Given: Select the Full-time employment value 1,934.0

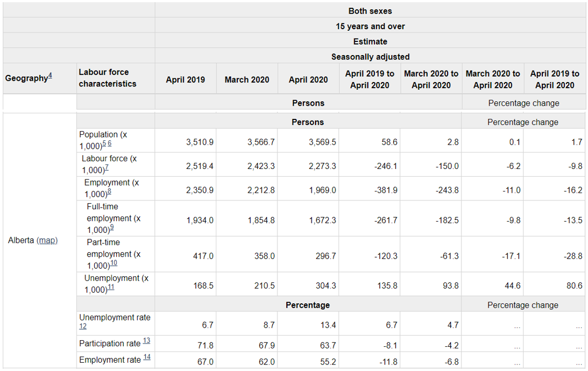Looking at the screenshot, I should point(200,220).
